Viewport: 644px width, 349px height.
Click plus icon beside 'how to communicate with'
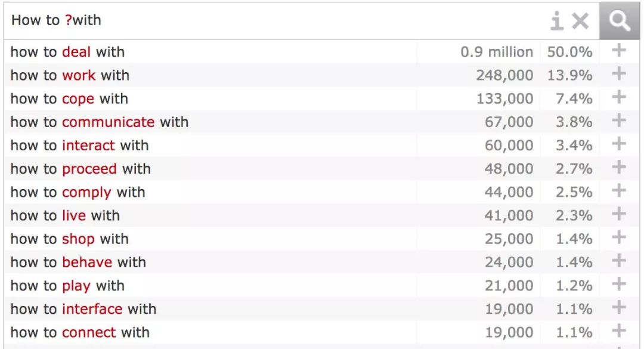click(x=618, y=121)
